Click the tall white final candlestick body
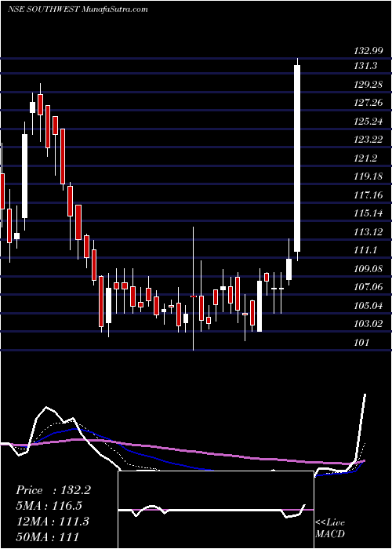This screenshot has width=392, height=549. 297,158
